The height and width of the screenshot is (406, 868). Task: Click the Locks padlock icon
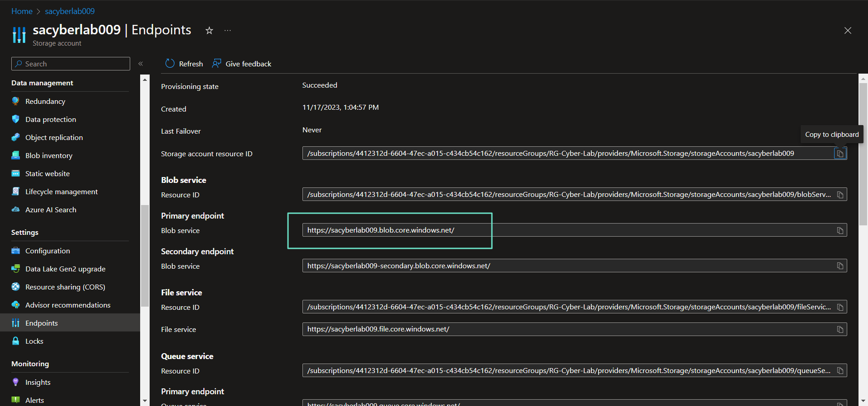(x=16, y=341)
